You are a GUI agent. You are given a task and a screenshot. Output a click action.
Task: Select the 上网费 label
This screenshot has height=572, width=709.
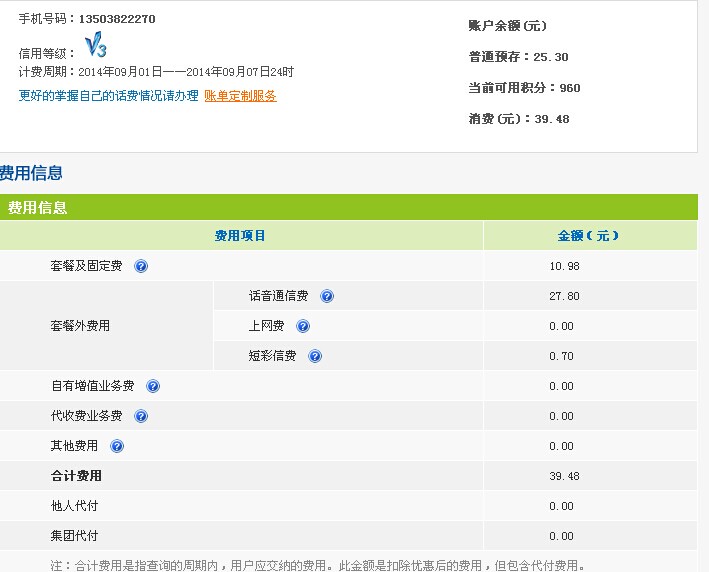266,326
